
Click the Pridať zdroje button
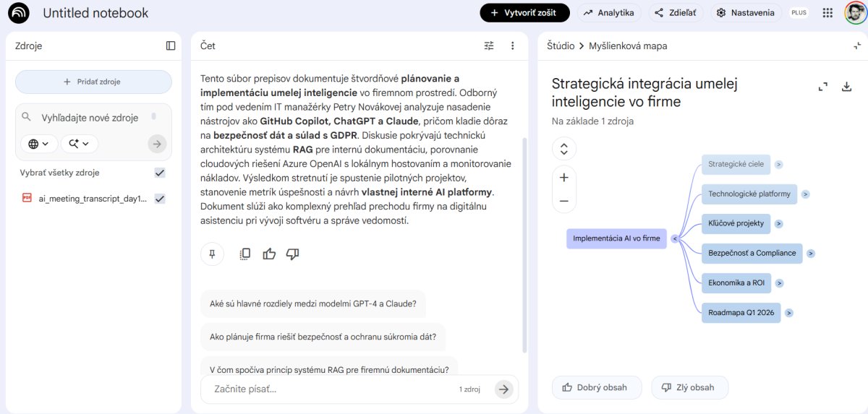[93, 82]
